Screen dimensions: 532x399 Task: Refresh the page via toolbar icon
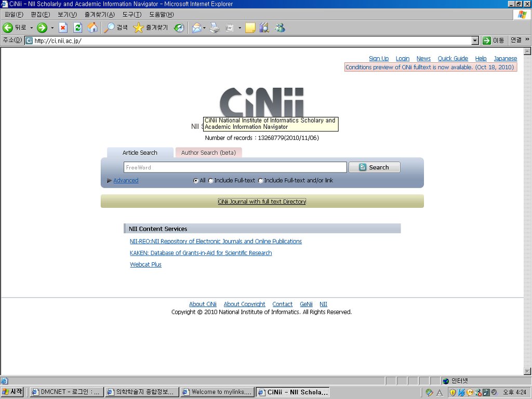pyautogui.click(x=78, y=28)
